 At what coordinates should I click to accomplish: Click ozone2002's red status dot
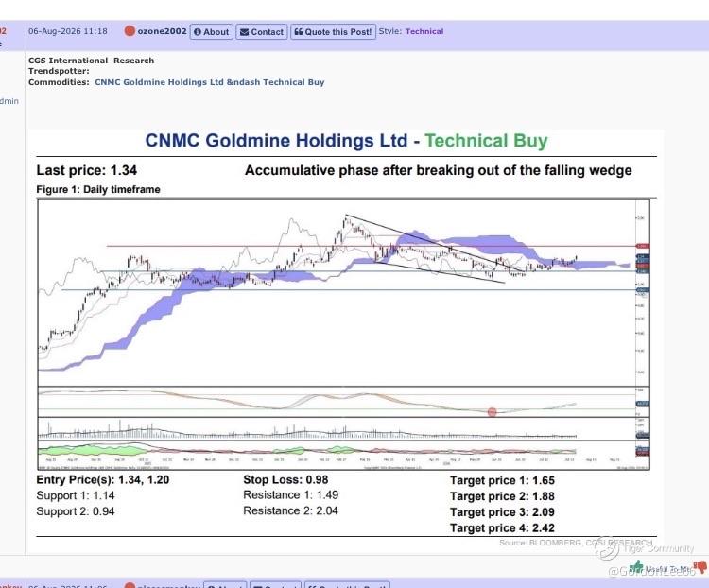130,31
